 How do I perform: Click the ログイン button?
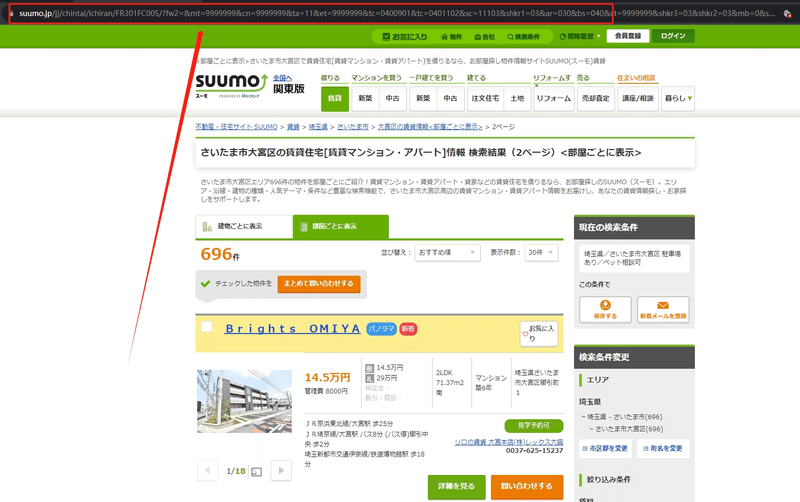pyautogui.click(x=673, y=36)
